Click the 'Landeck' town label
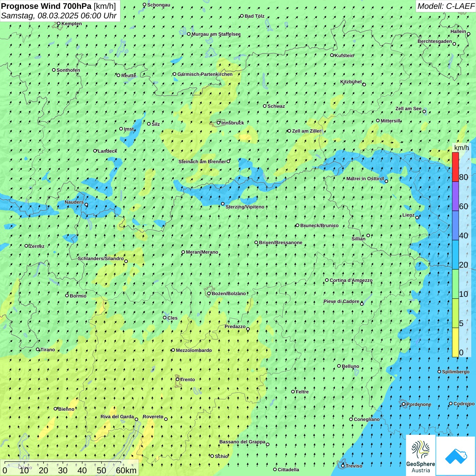The height and width of the screenshot is (476, 476). click(107, 151)
